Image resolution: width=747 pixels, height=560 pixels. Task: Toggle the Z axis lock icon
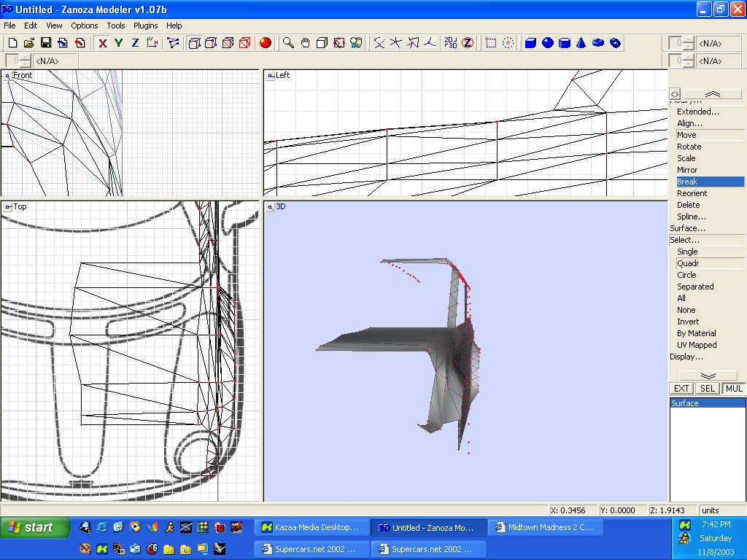point(135,43)
